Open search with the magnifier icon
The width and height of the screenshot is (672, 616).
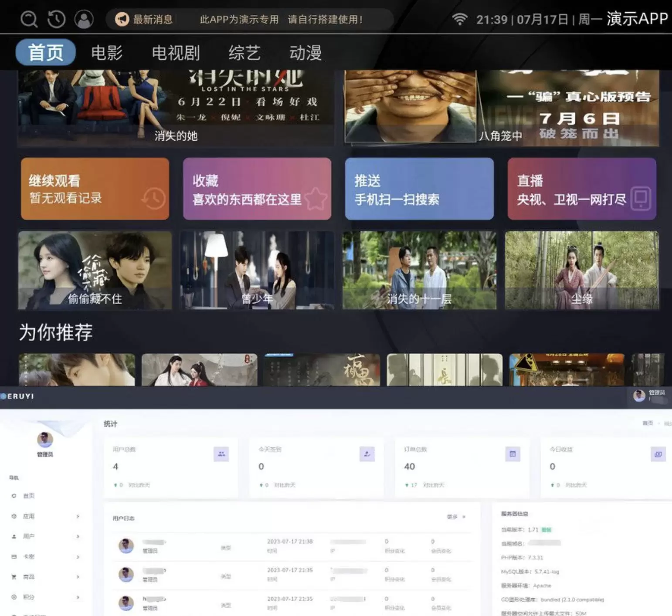pyautogui.click(x=29, y=19)
